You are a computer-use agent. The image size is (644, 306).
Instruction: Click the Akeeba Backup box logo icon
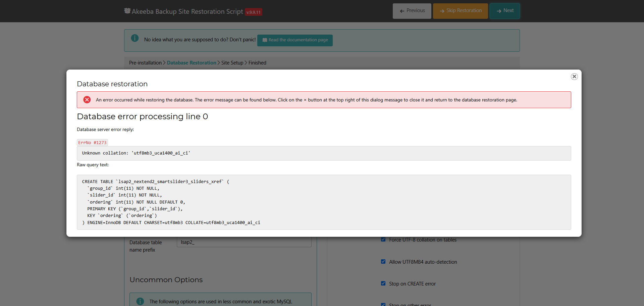(127, 11)
